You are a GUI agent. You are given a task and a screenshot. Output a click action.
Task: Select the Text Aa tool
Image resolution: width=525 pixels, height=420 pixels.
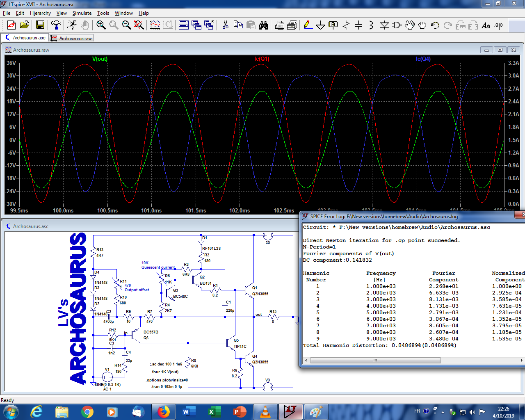tap(486, 25)
